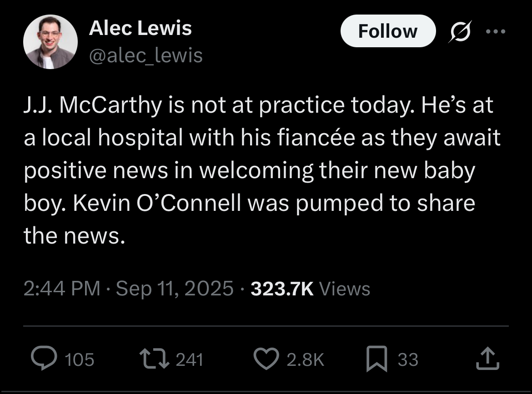View the 323.7K views analytics
The width and height of the screenshot is (532, 394).
point(311,289)
